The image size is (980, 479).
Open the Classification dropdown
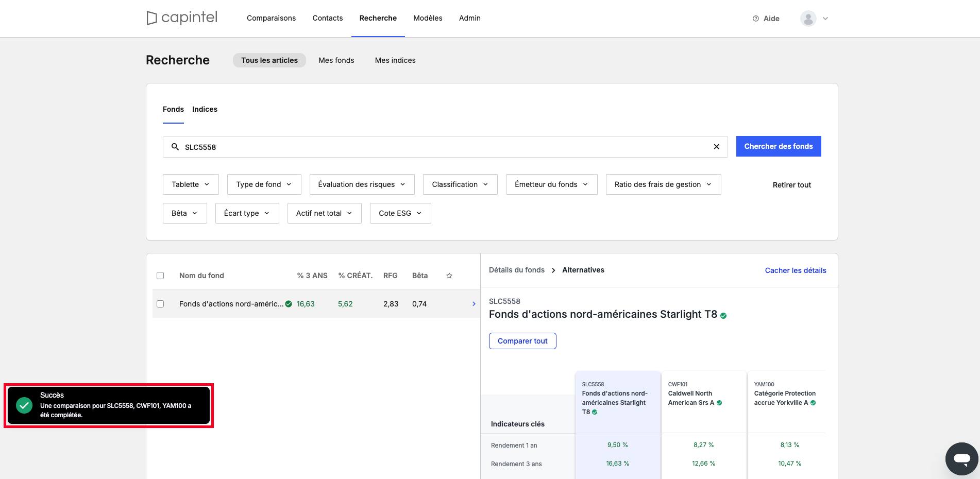pos(460,184)
